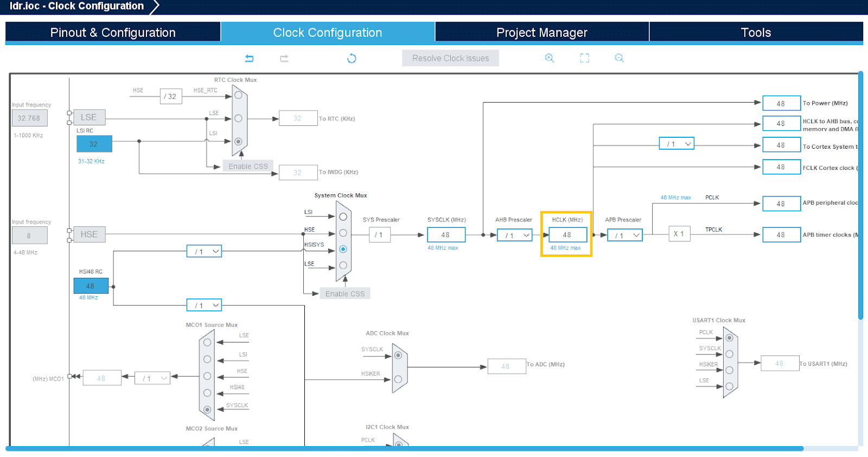Switch to Pinout & Configuration tab
Screen dimensions: 868x457
pyautogui.click(x=113, y=33)
